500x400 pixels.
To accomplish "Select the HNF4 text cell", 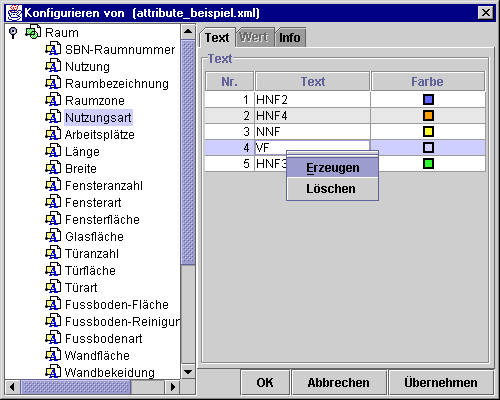I will [x=312, y=115].
